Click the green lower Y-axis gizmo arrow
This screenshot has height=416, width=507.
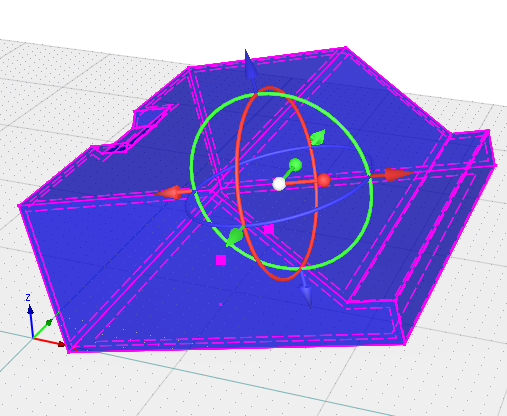tap(235, 237)
